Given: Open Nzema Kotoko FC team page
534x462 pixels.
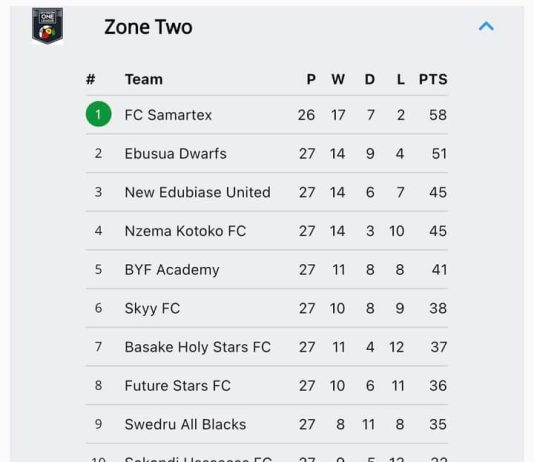Looking at the screenshot, I should tap(185, 231).
